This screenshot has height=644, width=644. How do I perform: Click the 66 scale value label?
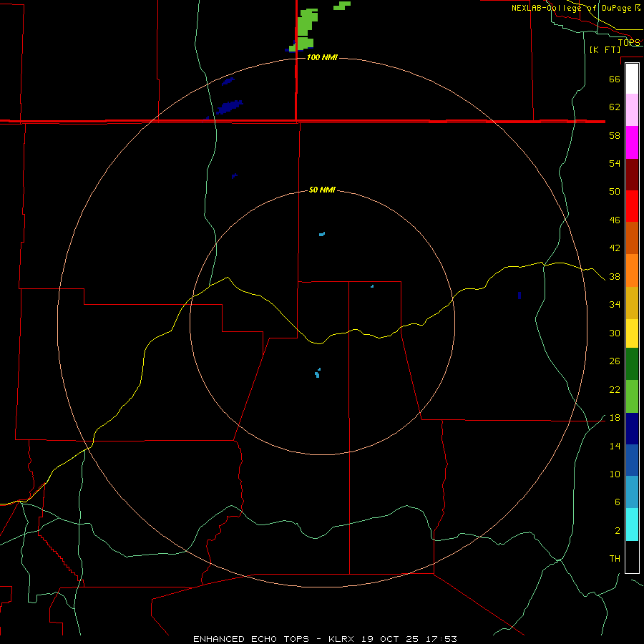point(615,79)
